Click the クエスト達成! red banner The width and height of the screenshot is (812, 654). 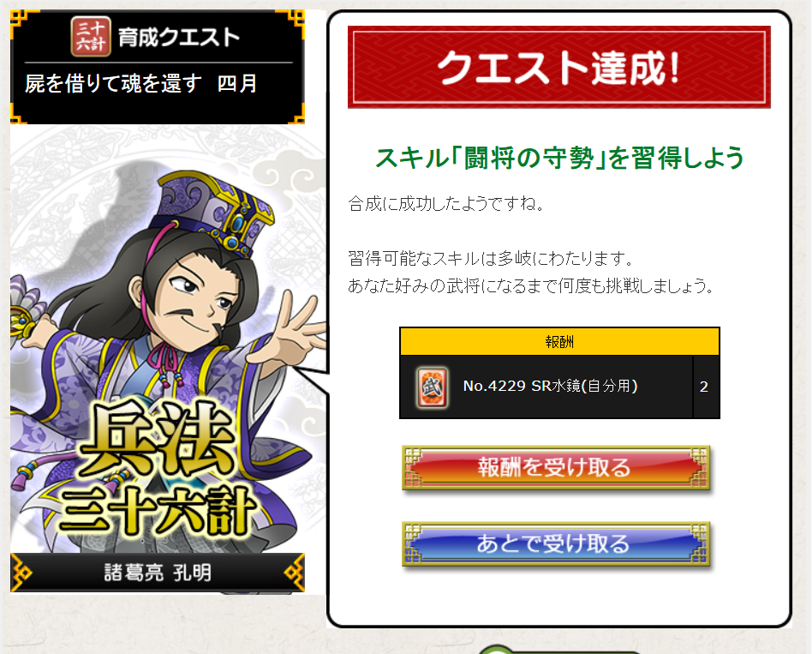click(558, 68)
